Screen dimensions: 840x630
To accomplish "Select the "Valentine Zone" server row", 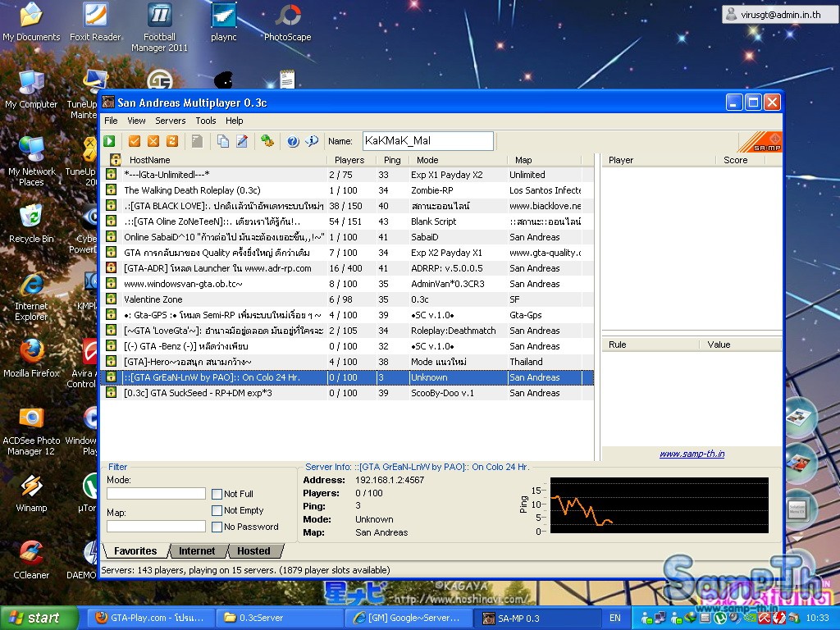I will [347, 299].
